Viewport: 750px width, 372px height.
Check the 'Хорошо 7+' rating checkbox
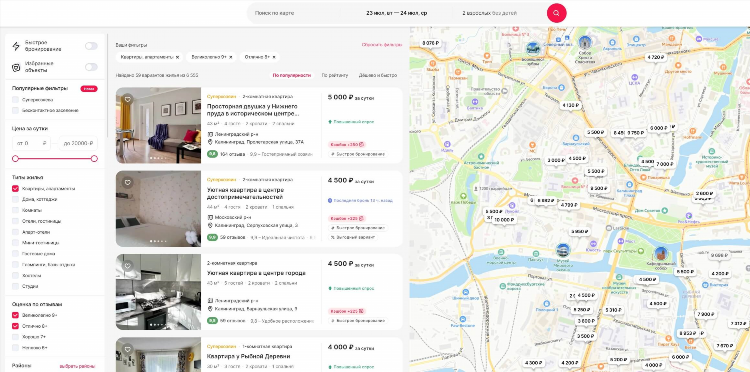point(15,337)
